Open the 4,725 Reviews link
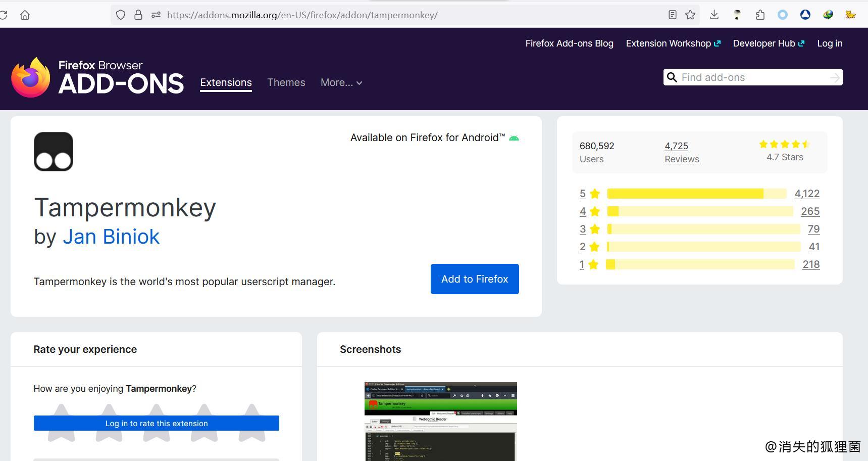 click(682, 152)
